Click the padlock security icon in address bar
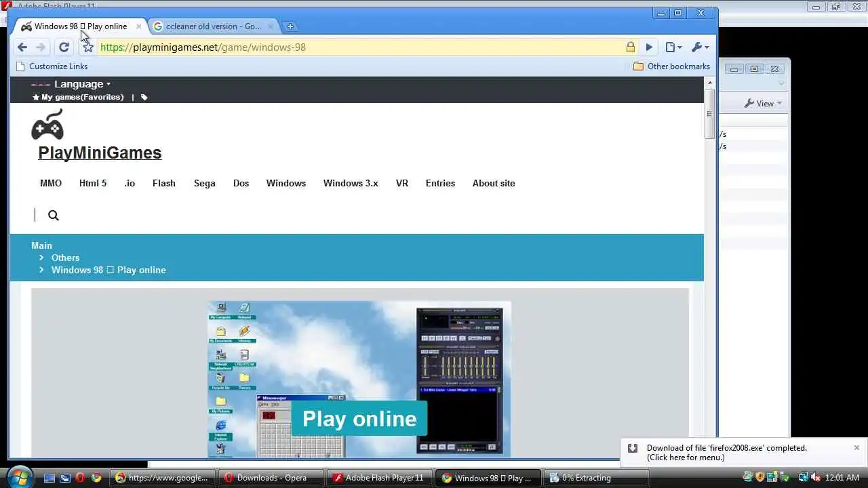Screen dimensions: 868x488 631,47
